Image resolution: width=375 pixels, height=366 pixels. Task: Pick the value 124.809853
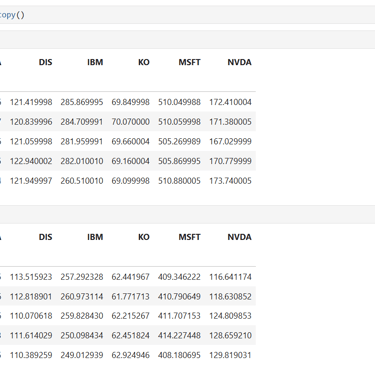pyautogui.click(x=230, y=316)
